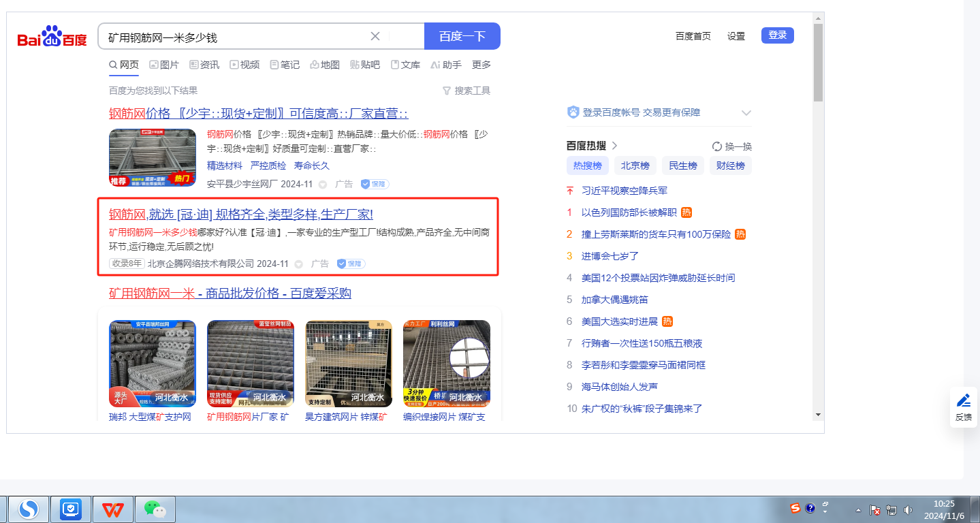Viewport: 980px width, 523px height.
Task: Open WeChat from the taskbar
Action: [x=155, y=509]
